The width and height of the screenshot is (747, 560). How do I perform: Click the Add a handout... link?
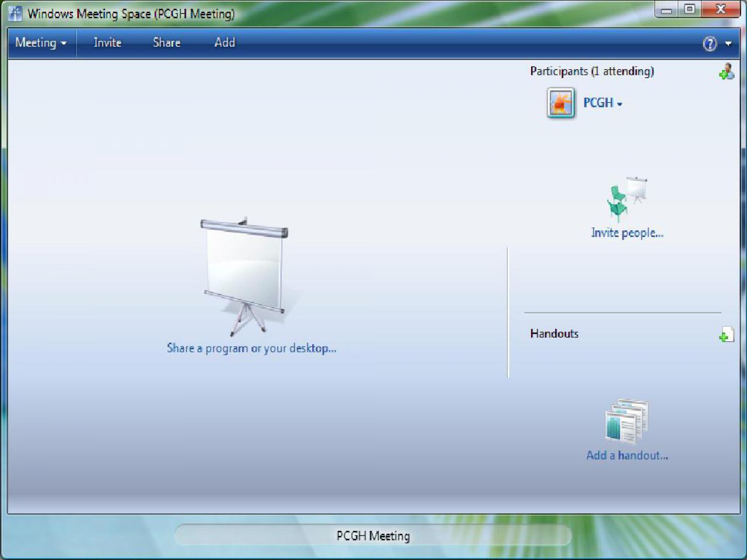point(627,456)
